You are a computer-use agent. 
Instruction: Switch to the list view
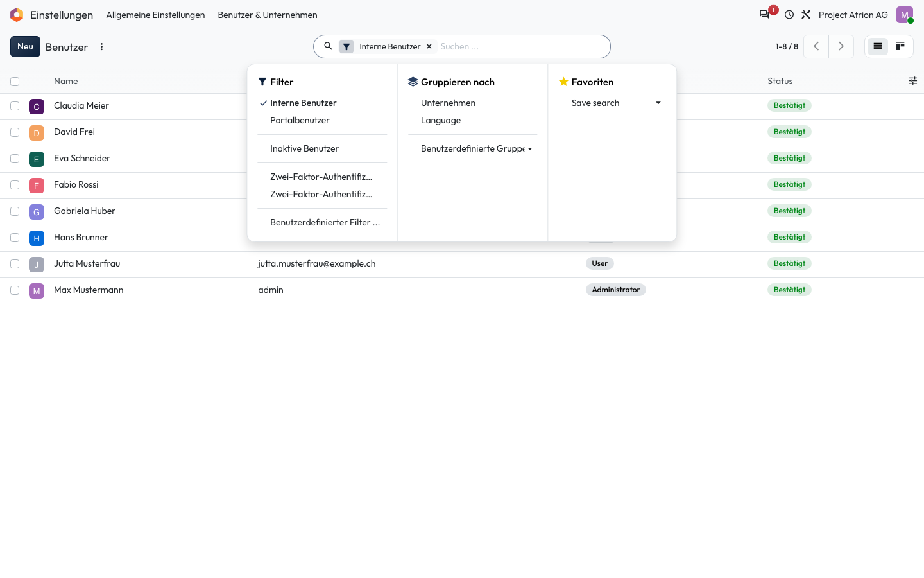coord(878,46)
